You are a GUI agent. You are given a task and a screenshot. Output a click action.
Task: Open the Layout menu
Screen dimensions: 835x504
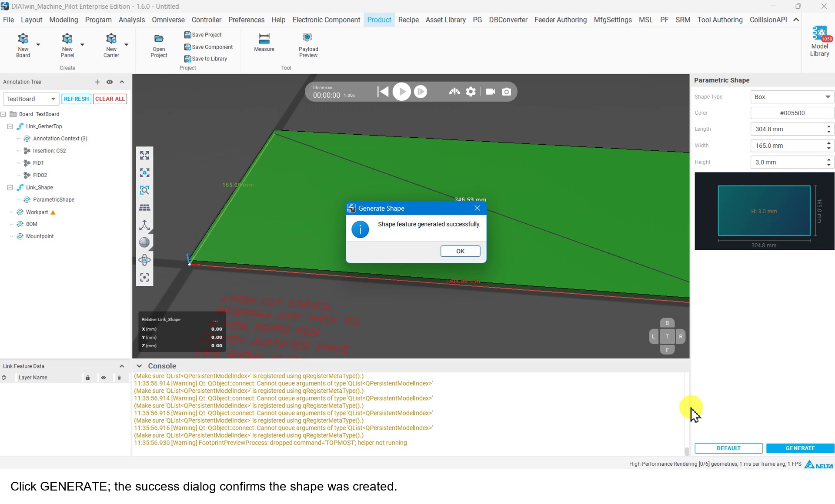31,20
